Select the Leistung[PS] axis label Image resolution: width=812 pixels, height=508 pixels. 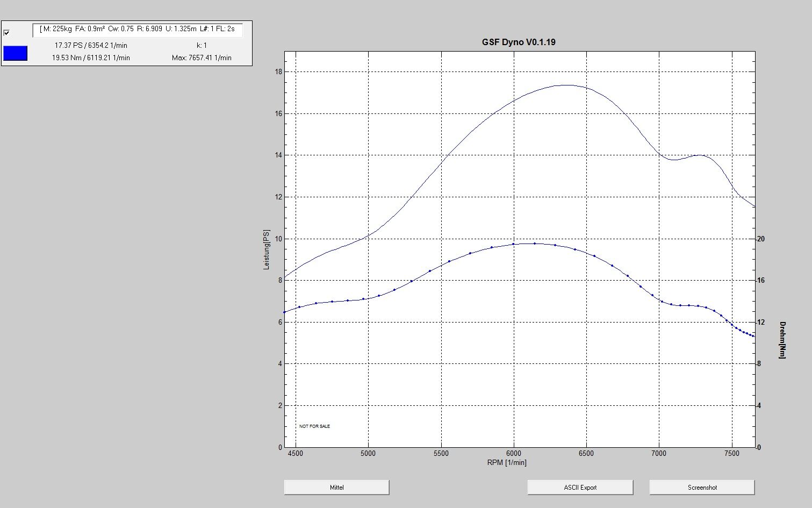click(x=266, y=249)
